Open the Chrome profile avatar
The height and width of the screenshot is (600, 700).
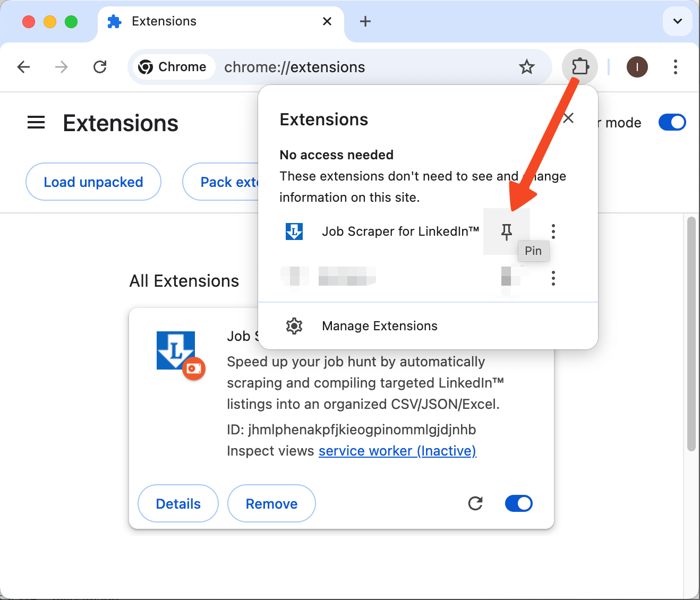click(637, 67)
